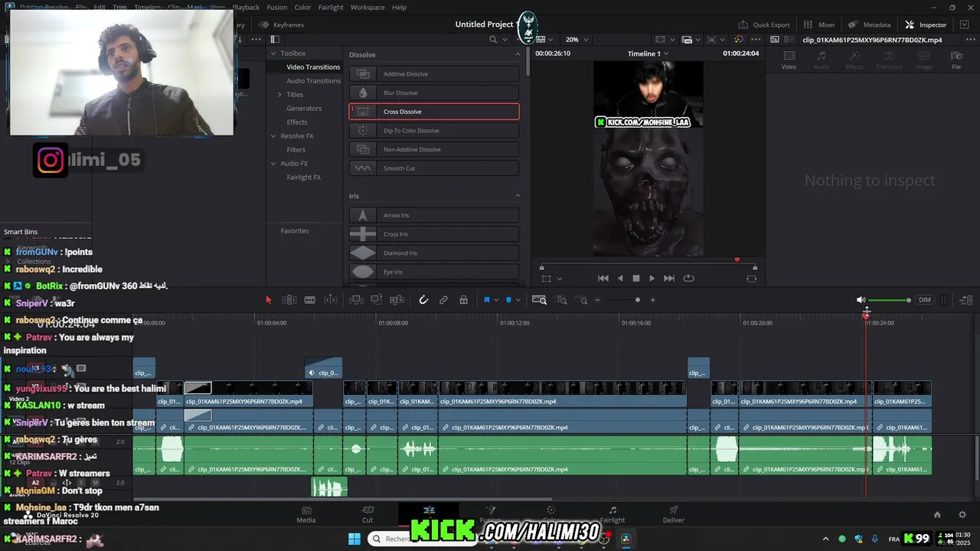Open the Color menu
The height and width of the screenshot is (551, 980).
[302, 7]
